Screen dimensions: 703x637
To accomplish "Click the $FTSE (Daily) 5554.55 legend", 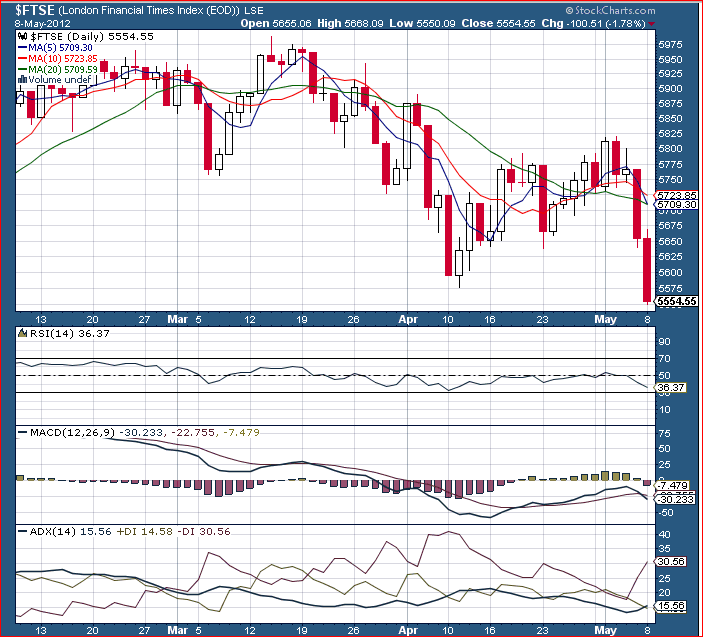I will point(91,37).
